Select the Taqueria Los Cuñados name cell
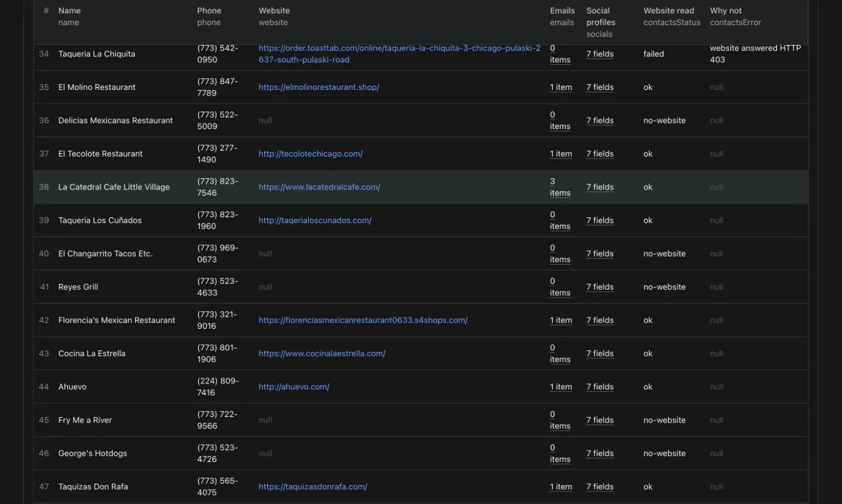This screenshot has height=504, width=842. pos(100,220)
